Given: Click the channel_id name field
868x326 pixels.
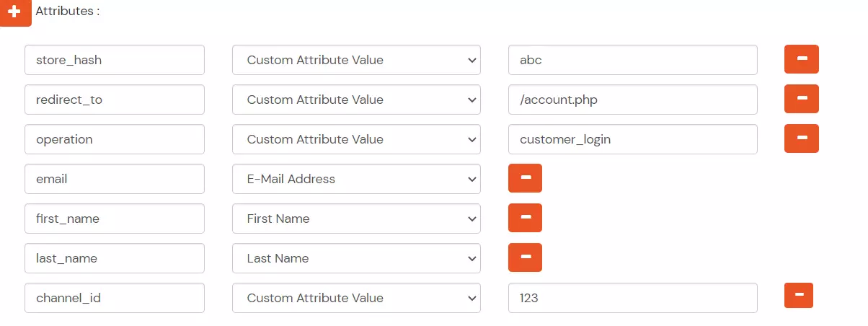Looking at the screenshot, I should (115, 298).
